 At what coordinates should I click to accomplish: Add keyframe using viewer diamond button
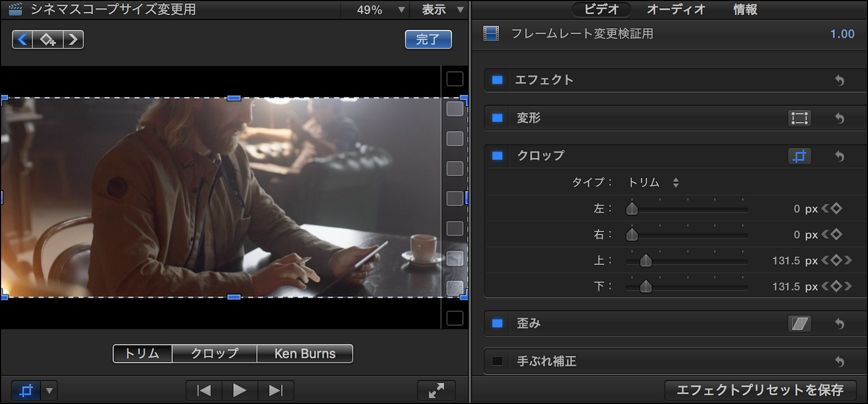(x=48, y=40)
